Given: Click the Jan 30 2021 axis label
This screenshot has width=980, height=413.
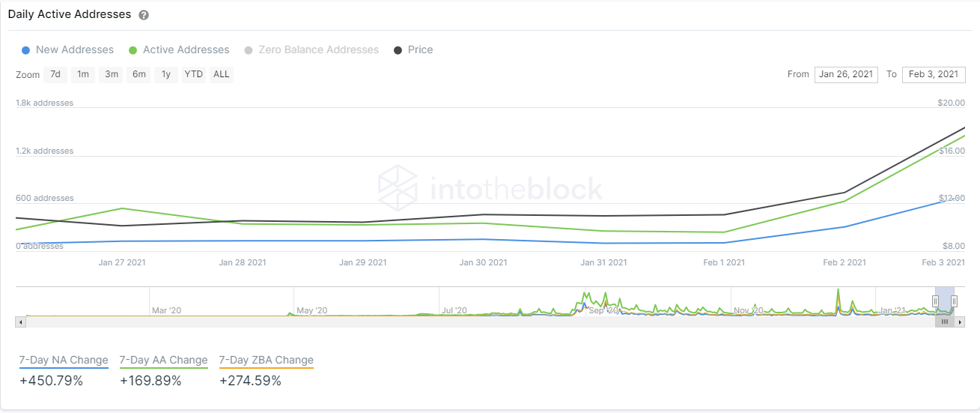Looking at the screenshot, I should [483, 262].
